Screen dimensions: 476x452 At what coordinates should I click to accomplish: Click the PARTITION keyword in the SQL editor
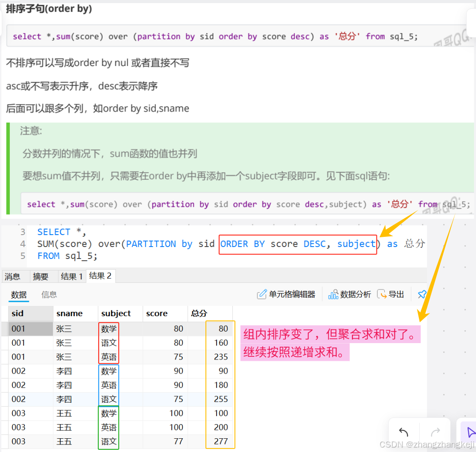(151, 244)
